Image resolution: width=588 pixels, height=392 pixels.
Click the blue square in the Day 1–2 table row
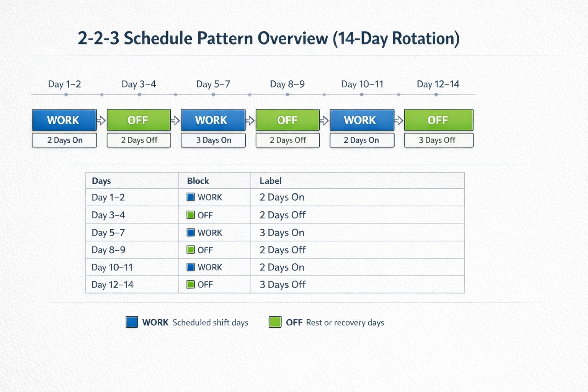tap(191, 197)
